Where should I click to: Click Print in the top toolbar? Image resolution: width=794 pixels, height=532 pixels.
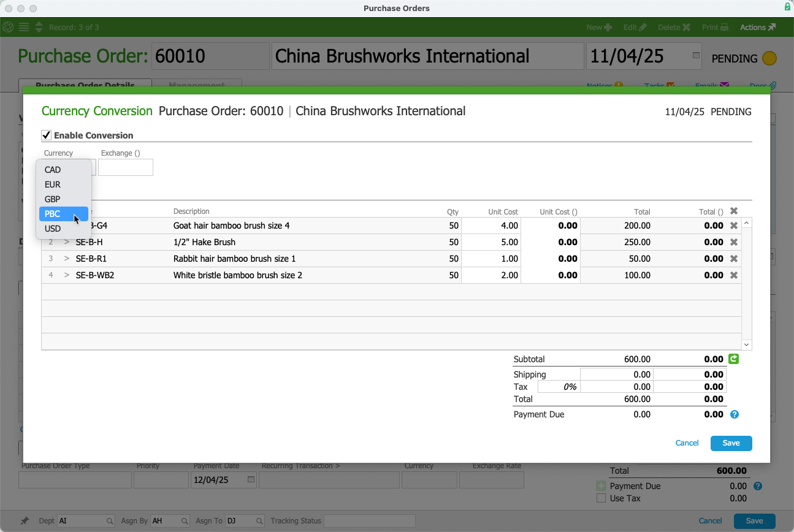coord(715,27)
